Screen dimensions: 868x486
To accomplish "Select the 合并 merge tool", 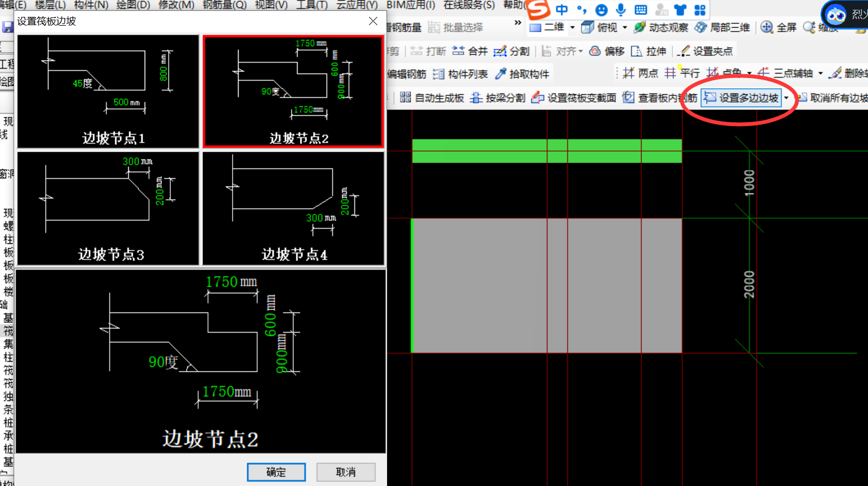I will [470, 51].
